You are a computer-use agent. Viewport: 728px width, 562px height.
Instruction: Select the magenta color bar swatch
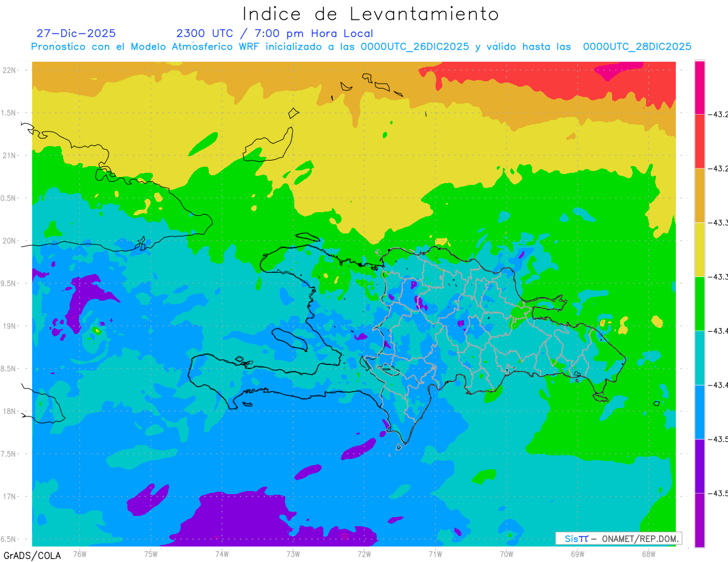pyautogui.click(x=699, y=87)
